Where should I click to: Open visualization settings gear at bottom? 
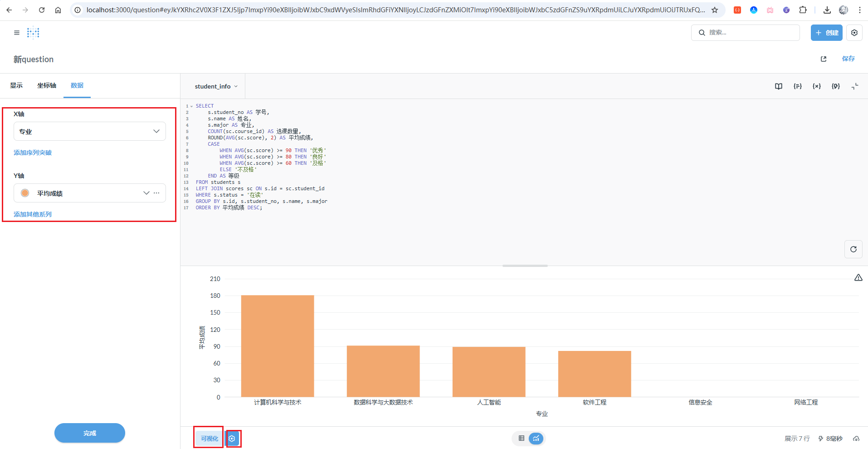tap(232, 439)
